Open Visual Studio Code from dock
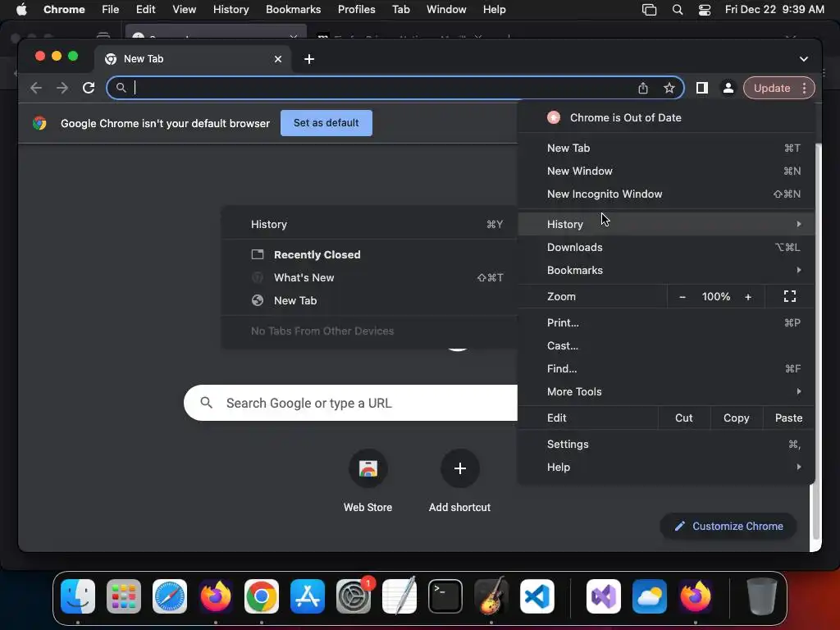This screenshot has width=840, height=630. 537,596
